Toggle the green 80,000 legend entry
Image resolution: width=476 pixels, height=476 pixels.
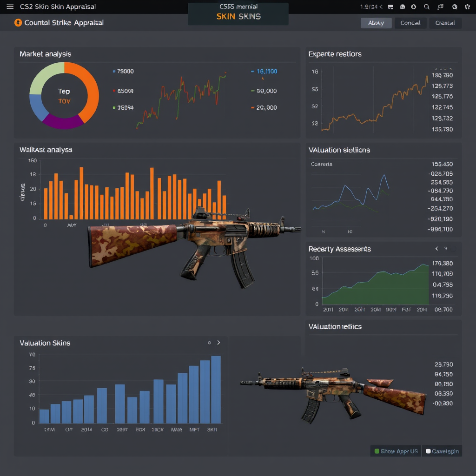point(264,91)
